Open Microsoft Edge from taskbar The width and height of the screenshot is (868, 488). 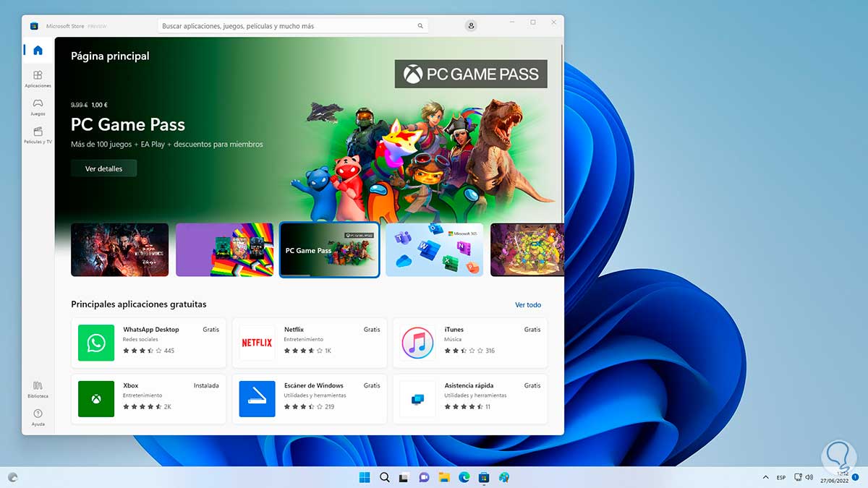[464, 477]
